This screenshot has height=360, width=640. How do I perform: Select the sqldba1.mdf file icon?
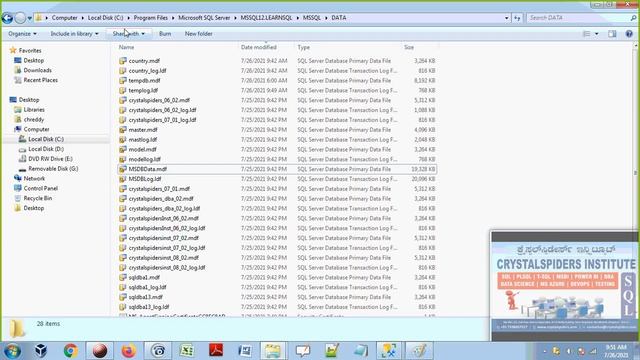pos(122,277)
